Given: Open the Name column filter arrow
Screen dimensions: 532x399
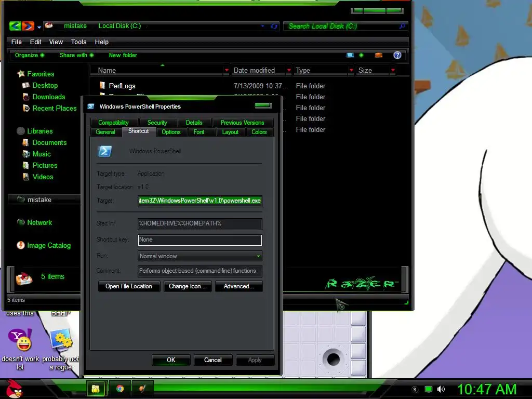Looking at the screenshot, I should [x=227, y=70].
